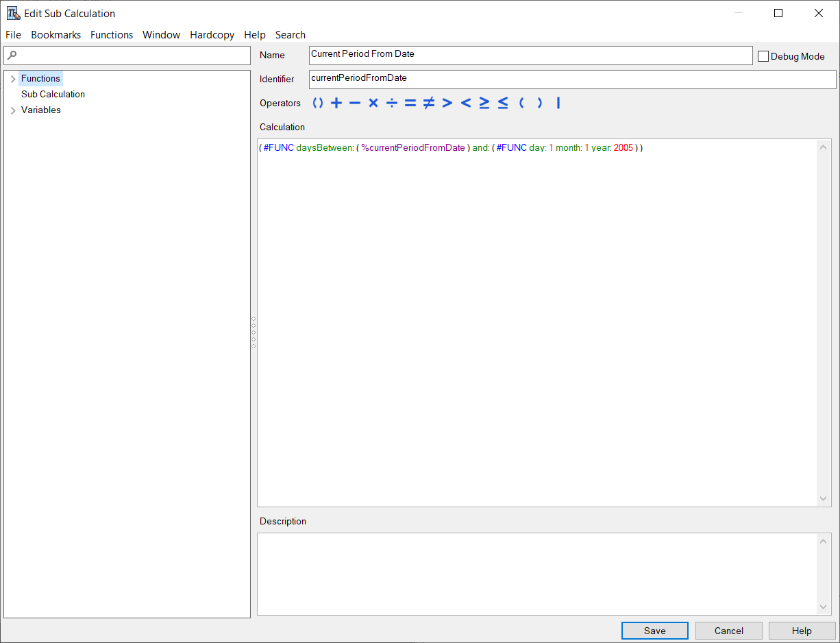
Task: Insert the plus operator
Action: (x=336, y=103)
